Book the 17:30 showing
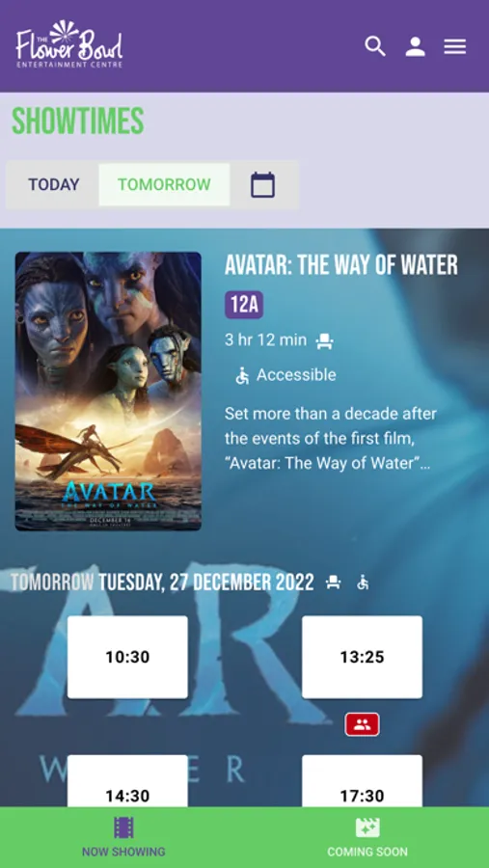The height and width of the screenshot is (868, 489). 363,781
